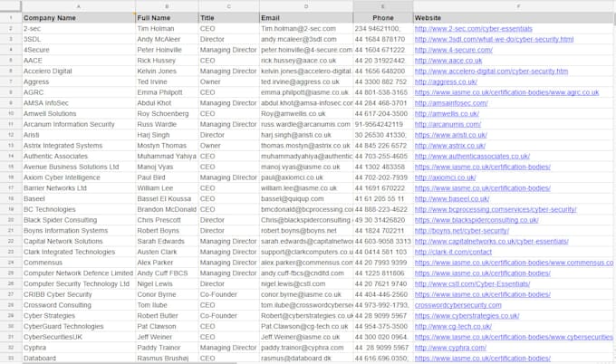Open the aggress.co.uk link
Image resolution: width=616 pixels, height=364 pixels.
[446, 81]
